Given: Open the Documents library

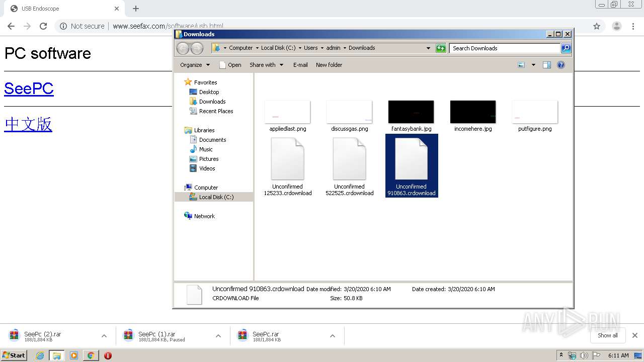Looking at the screenshot, I should coord(208,140).
